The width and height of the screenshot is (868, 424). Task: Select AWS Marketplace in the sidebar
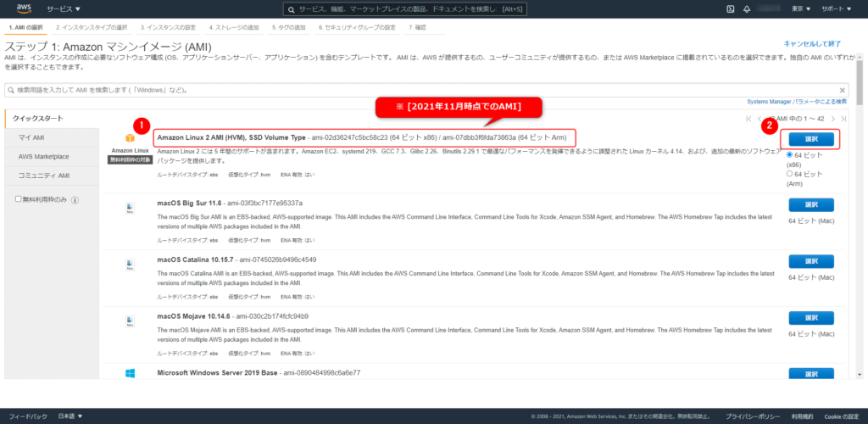tap(52, 157)
